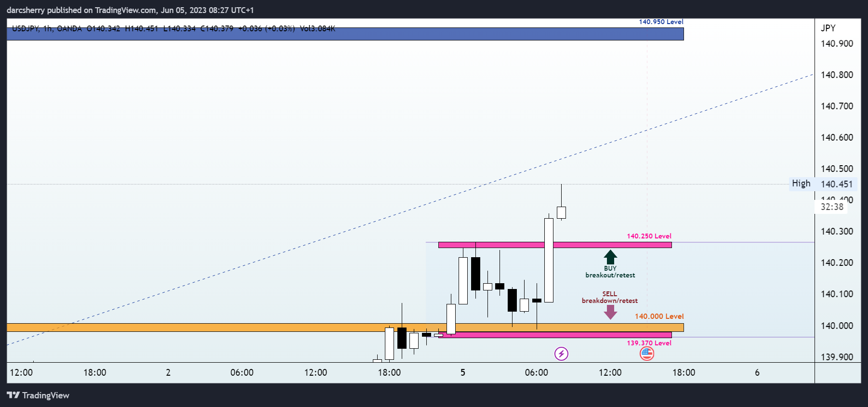The height and width of the screenshot is (407, 868).
Task: Click the 140.300 price axis label
Action: 837,231
